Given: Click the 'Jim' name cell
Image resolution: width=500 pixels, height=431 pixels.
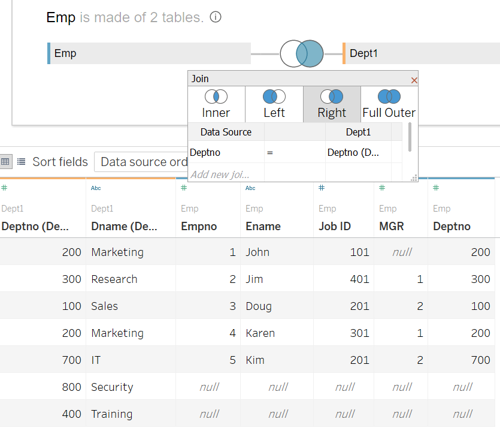Looking at the screenshot, I should 254,279.
